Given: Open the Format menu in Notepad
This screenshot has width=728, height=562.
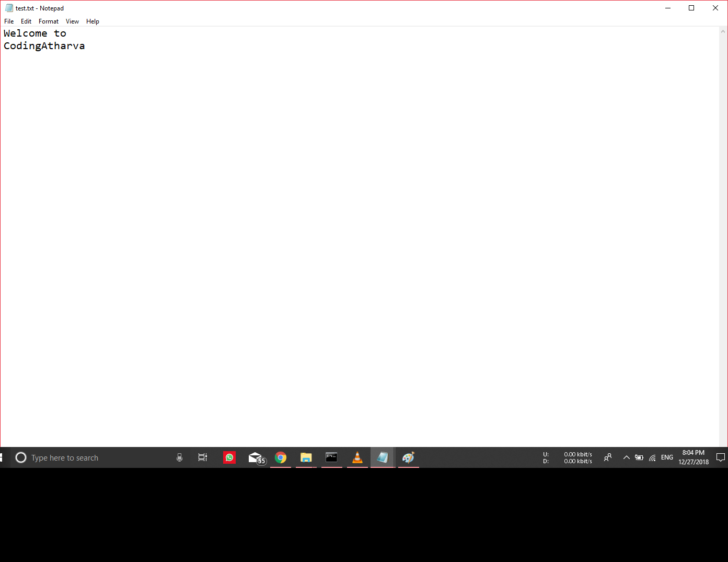Looking at the screenshot, I should 48,21.
